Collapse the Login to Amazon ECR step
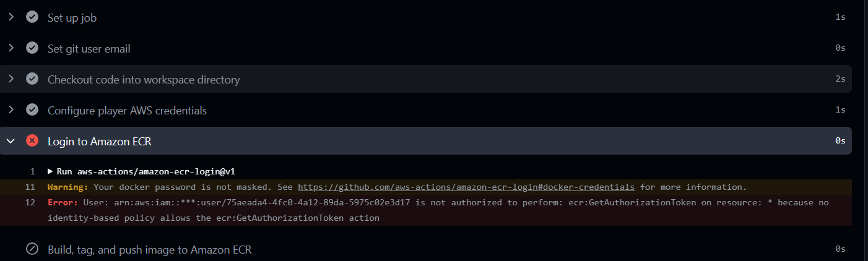The width and height of the screenshot is (868, 261). pyautogui.click(x=11, y=141)
